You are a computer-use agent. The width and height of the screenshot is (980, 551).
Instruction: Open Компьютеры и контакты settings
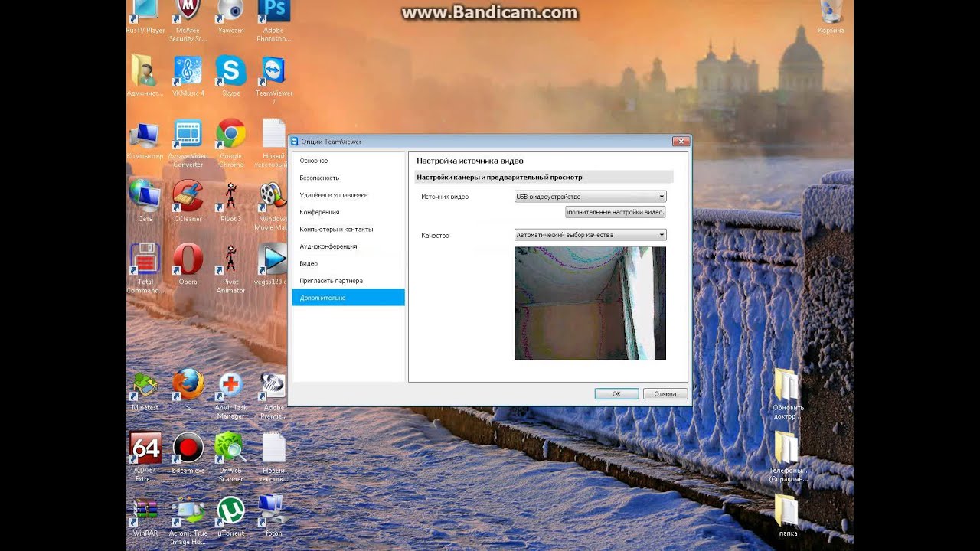click(x=348, y=230)
